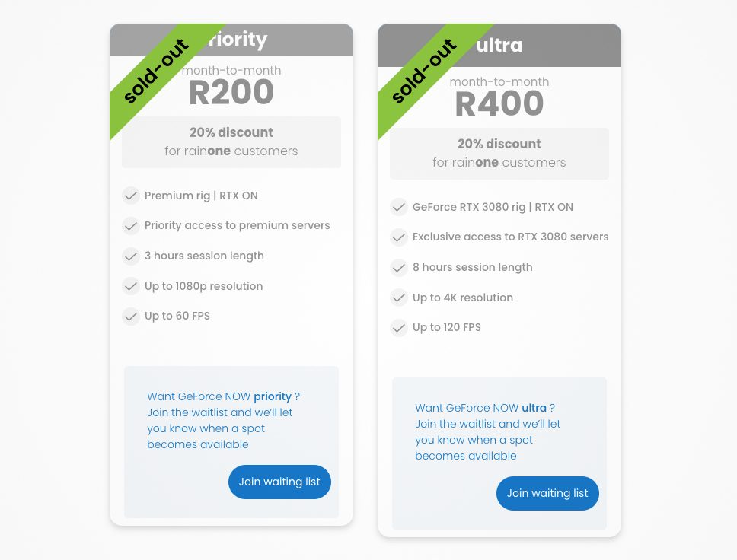The width and height of the screenshot is (737, 560).
Task: Click checkmark beside Up to 60 FPS
Action: tap(131, 316)
